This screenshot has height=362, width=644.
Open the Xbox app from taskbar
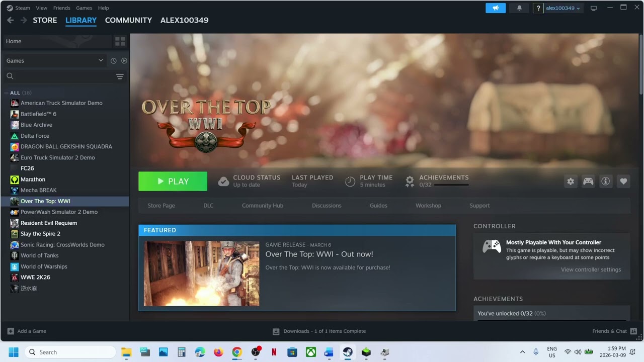311,352
